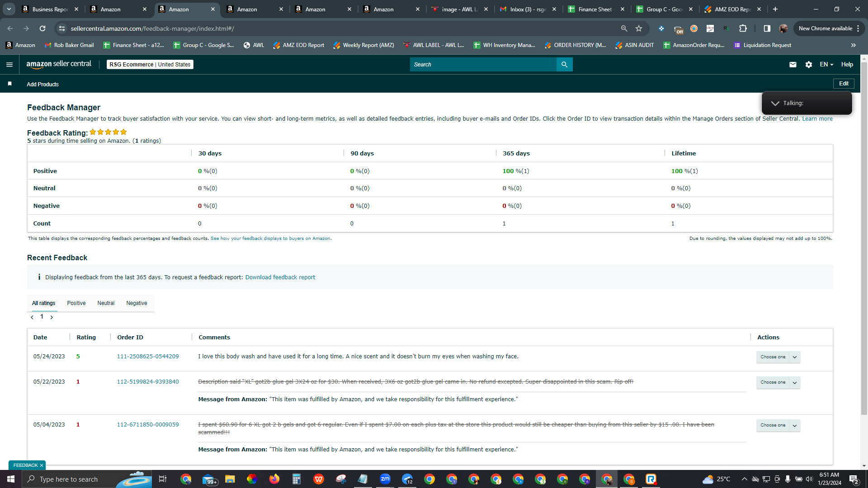Switch to the Neutral feedback tab
868x488 pixels.
point(106,303)
